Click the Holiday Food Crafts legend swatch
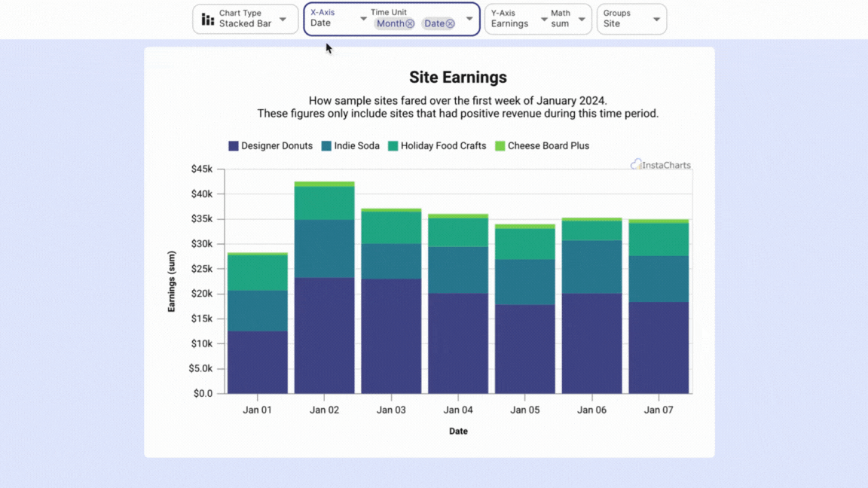Screen dimensions: 868x488 pos(393,146)
